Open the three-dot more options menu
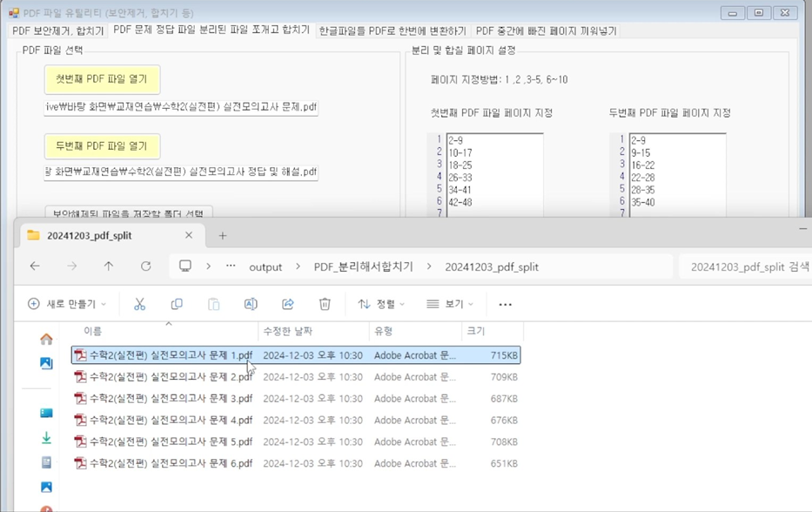Screen dimensions: 812x512 pos(505,304)
